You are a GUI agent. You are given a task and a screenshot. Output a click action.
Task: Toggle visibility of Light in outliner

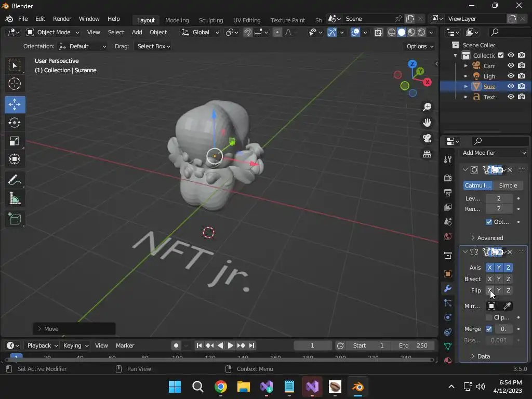(x=511, y=76)
